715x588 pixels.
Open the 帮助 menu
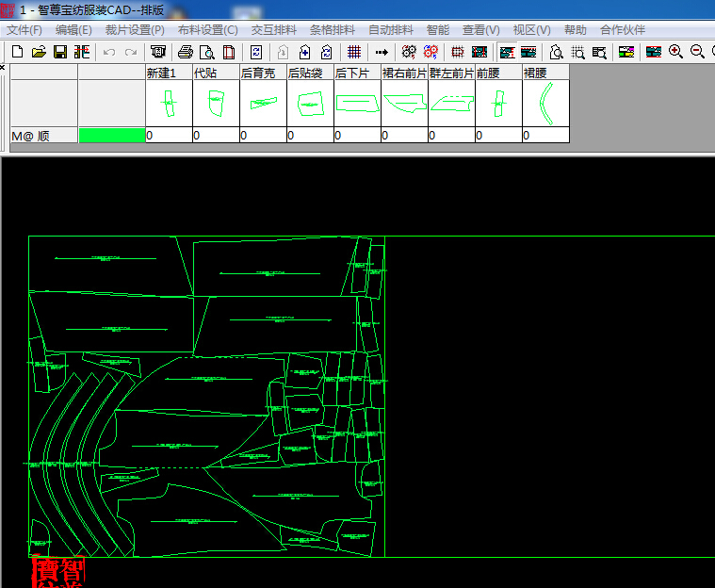tap(575, 30)
